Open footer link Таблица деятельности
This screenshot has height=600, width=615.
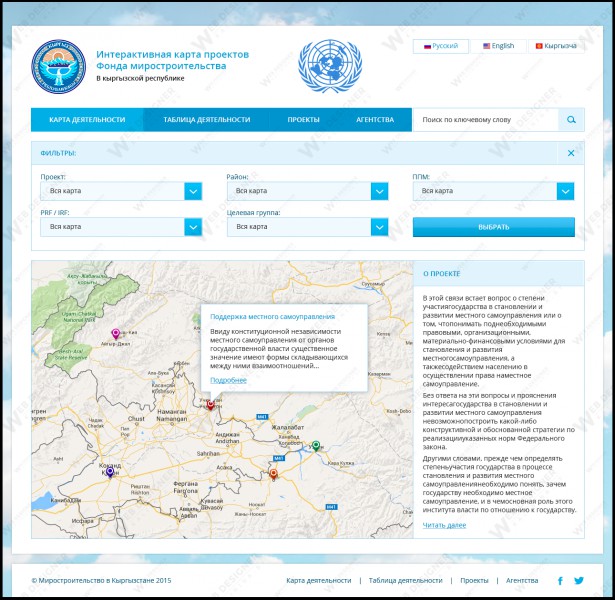405,580
